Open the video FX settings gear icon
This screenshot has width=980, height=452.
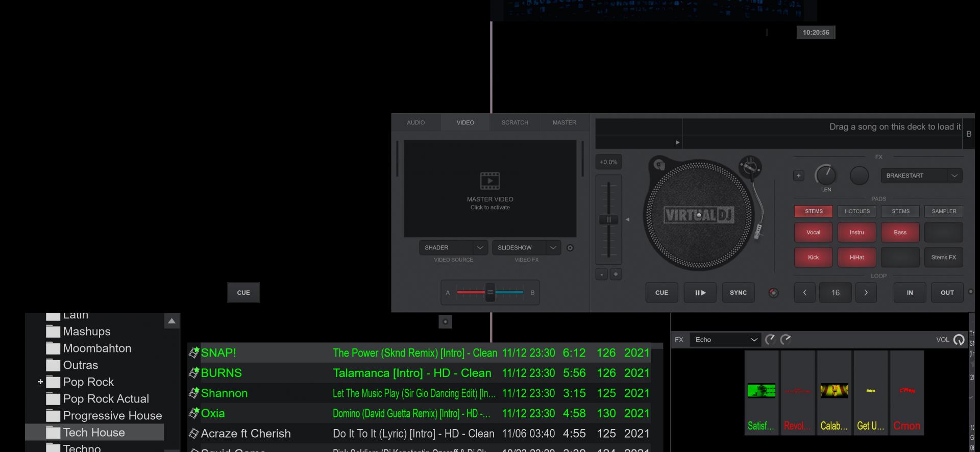[x=570, y=248]
